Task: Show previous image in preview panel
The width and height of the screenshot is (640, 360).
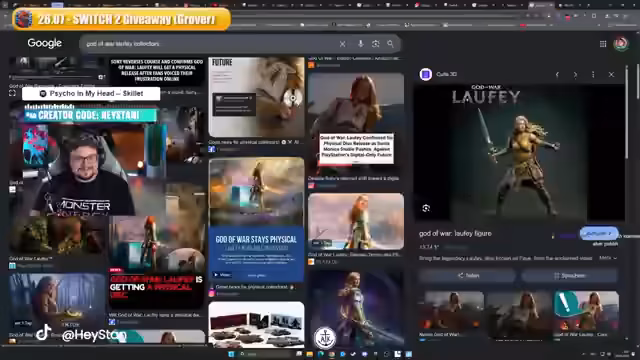Action: coord(557,75)
